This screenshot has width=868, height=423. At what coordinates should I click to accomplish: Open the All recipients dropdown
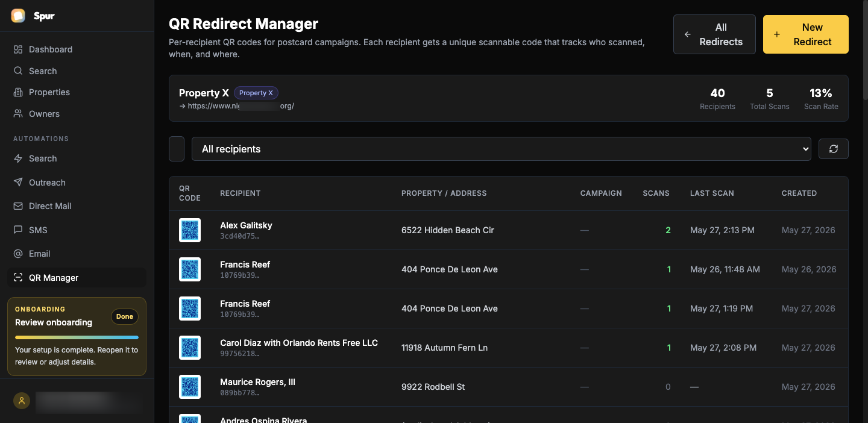coord(502,149)
